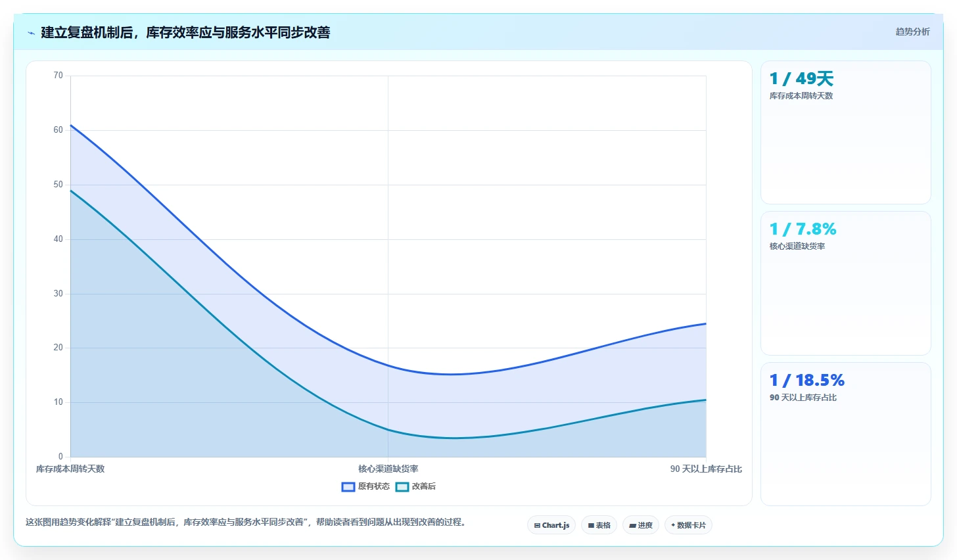Viewport: 957px width, 560px height.
Task: Click the 核心渠道缺货率 x-axis label
Action: (x=388, y=469)
